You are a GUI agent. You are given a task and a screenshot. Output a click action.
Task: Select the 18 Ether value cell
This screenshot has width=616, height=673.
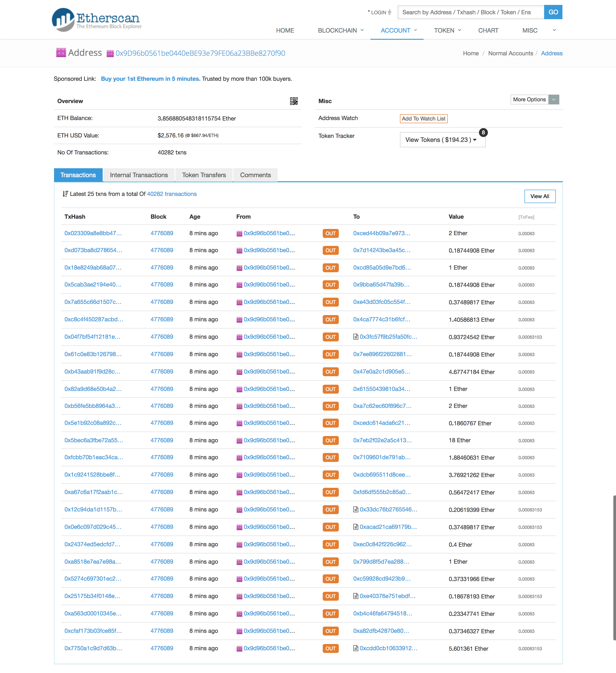coord(459,440)
